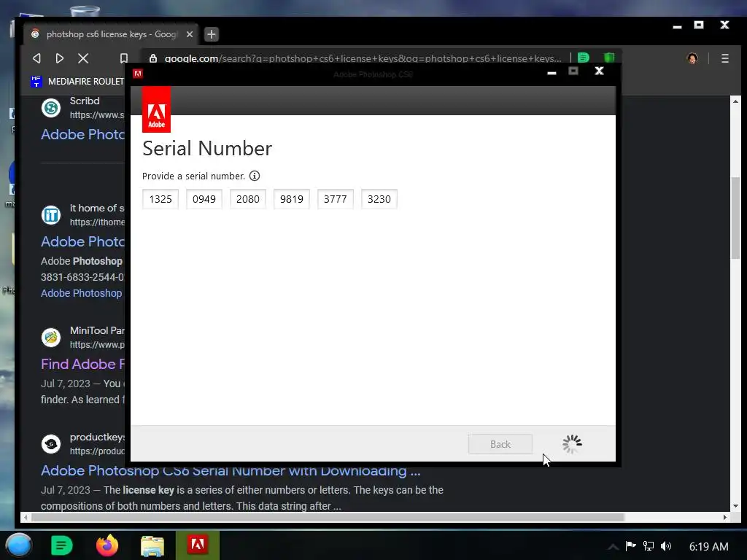Open Adobe Photoshop CS6 Serial Number with Downloading link
Viewport: 747px width, 560px height.
coord(231,471)
